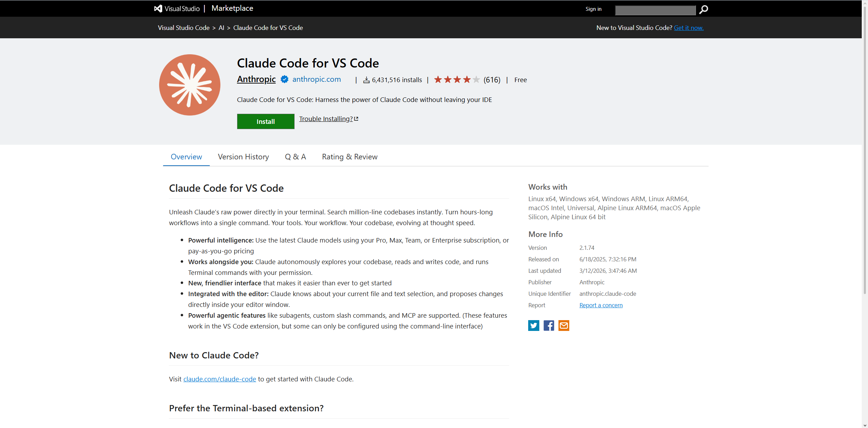This screenshot has height=428, width=868.
Task: Click the installs download icon
Action: point(366,79)
